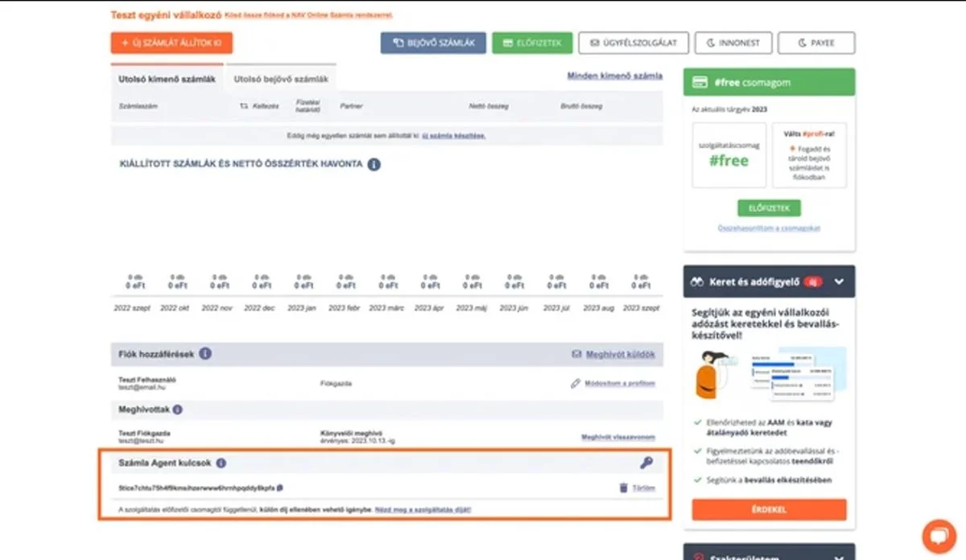Click the Partner column header
Screen dimensions: 966x560
pos(351,106)
